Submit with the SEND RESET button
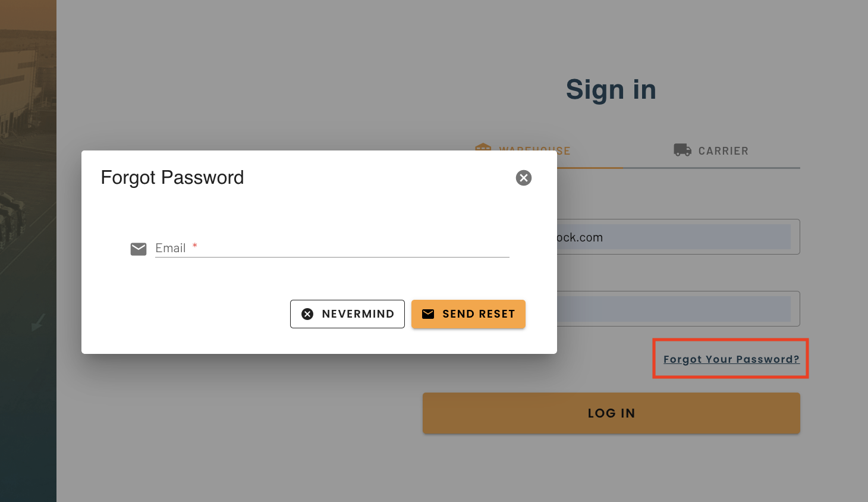868x502 pixels. 468,314
